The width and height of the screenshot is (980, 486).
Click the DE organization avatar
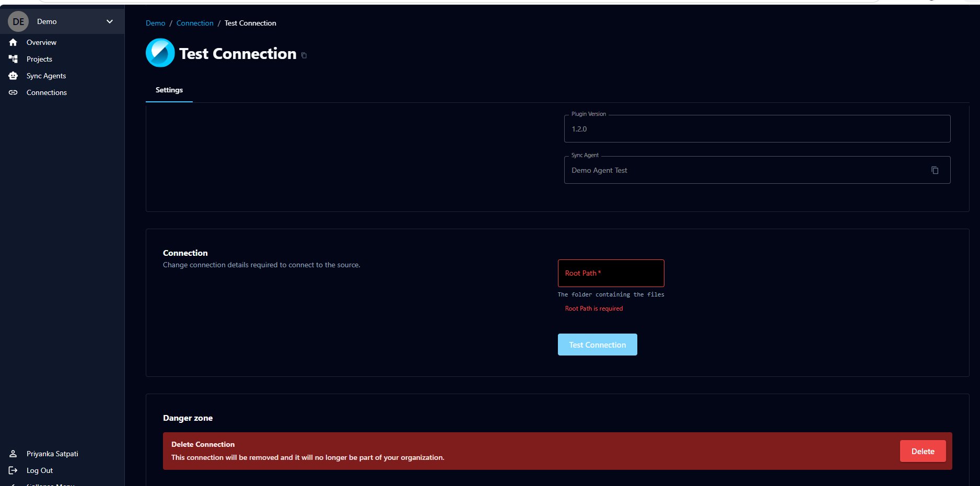18,21
